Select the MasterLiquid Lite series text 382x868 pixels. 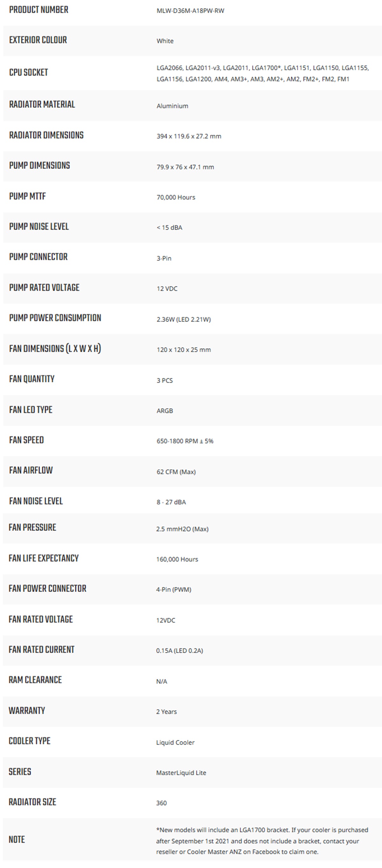pyautogui.click(x=181, y=773)
